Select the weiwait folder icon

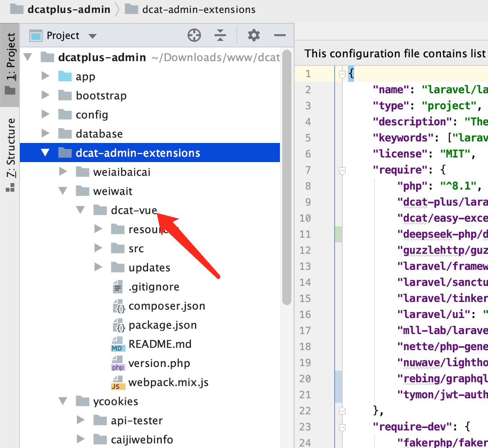83,191
